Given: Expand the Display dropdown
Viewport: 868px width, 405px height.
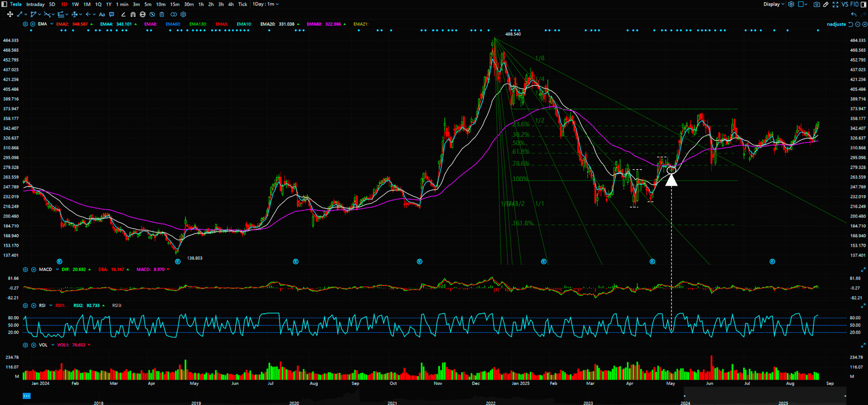Looking at the screenshot, I should tap(774, 4).
